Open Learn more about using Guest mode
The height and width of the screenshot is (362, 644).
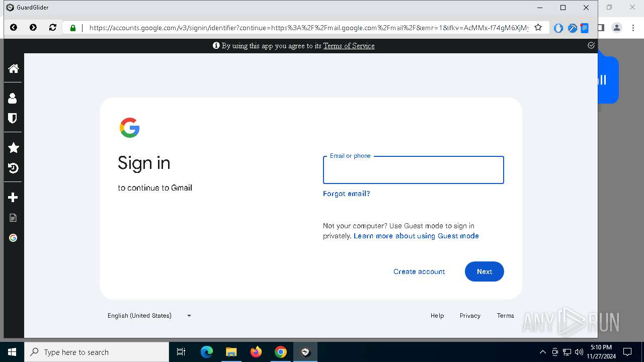416,236
